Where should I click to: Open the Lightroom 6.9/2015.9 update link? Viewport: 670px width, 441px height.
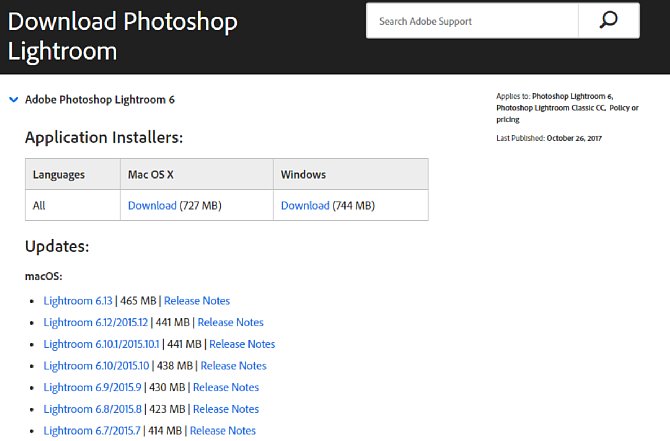(x=92, y=387)
